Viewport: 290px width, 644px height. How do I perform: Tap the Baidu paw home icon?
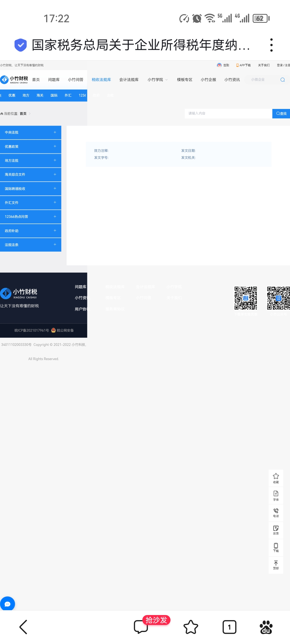click(266, 627)
